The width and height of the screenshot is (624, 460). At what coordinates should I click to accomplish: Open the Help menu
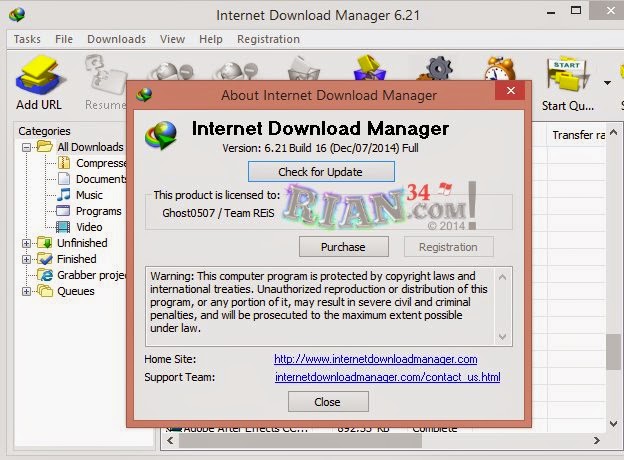coord(211,39)
